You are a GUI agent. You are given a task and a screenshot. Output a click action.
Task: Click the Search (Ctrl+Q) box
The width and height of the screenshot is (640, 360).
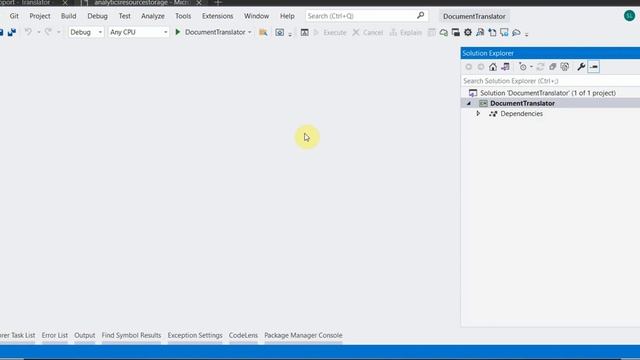[366, 16]
